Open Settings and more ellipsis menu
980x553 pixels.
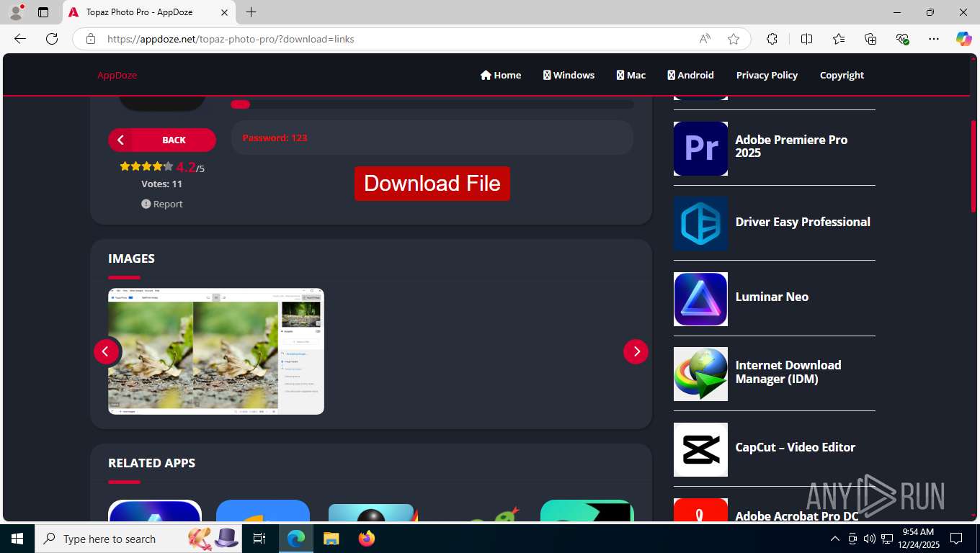(x=934, y=39)
